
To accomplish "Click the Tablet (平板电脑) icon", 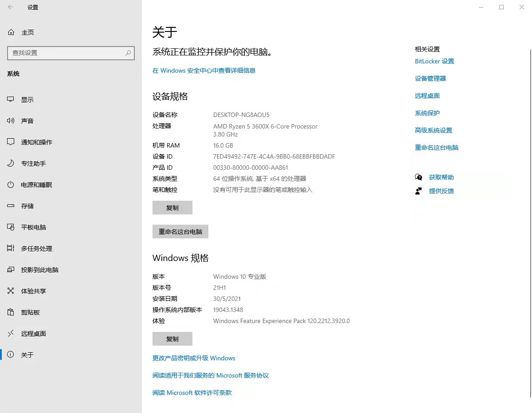I will (x=11, y=227).
